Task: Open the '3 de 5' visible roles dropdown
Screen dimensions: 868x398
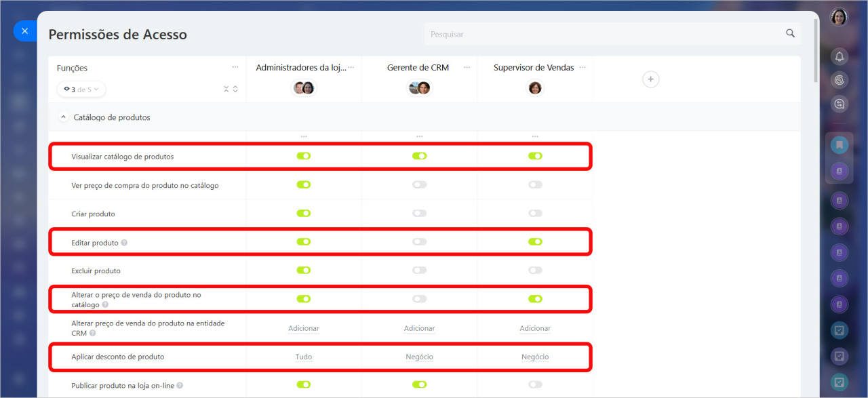Action: click(x=81, y=89)
